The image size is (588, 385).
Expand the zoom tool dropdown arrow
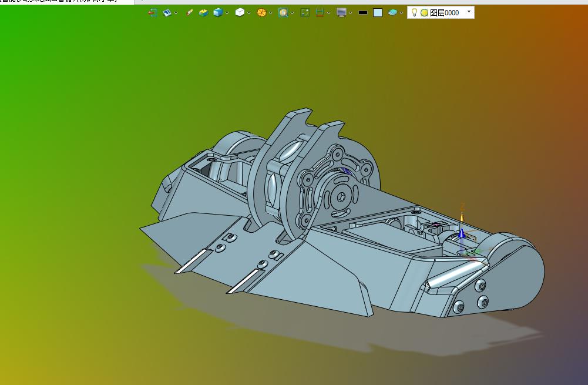[292, 13]
